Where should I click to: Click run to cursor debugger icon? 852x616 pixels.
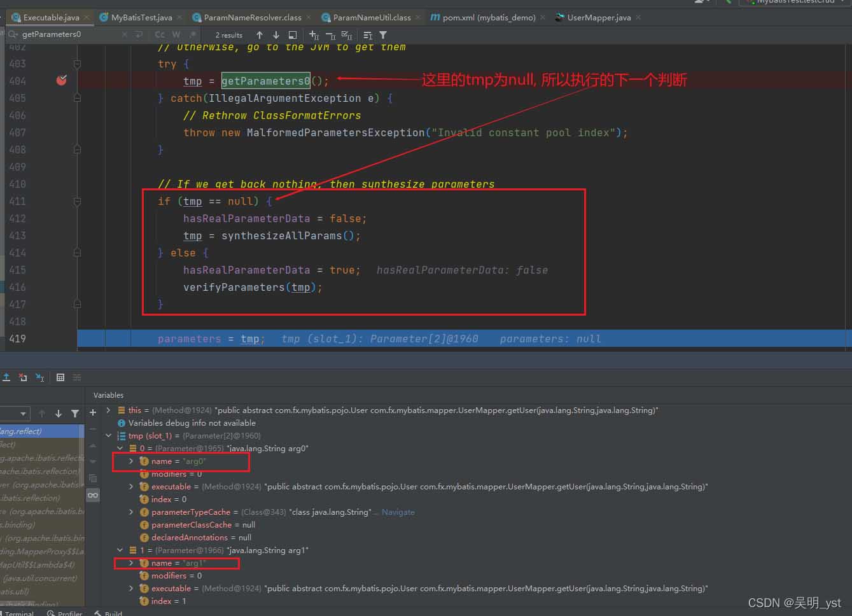[39, 377]
